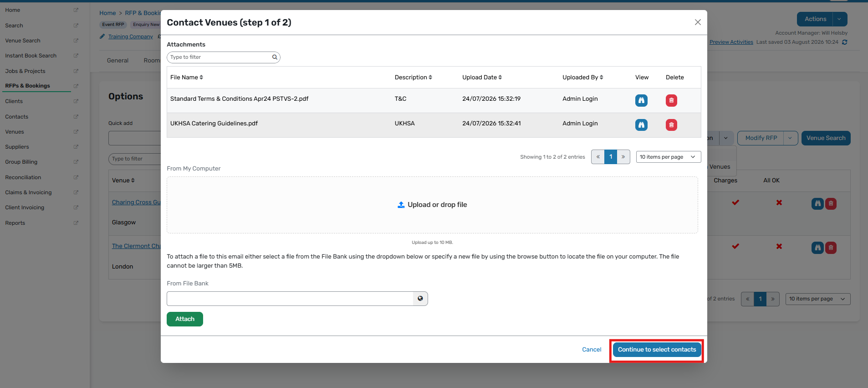This screenshot has height=388, width=868.
Task: Sort attachments by Uploaded By column
Action: click(x=582, y=78)
